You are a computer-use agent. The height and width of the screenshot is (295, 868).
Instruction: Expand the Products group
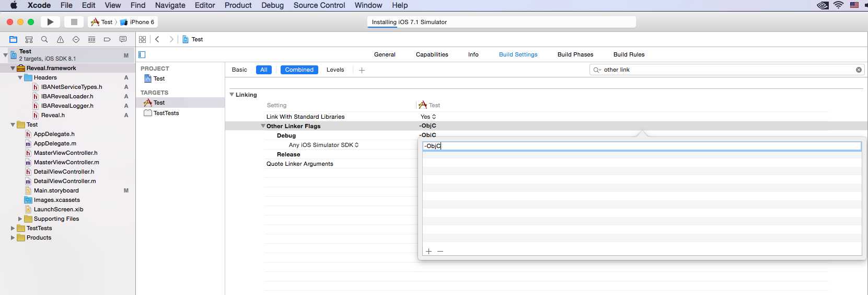(13, 237)
